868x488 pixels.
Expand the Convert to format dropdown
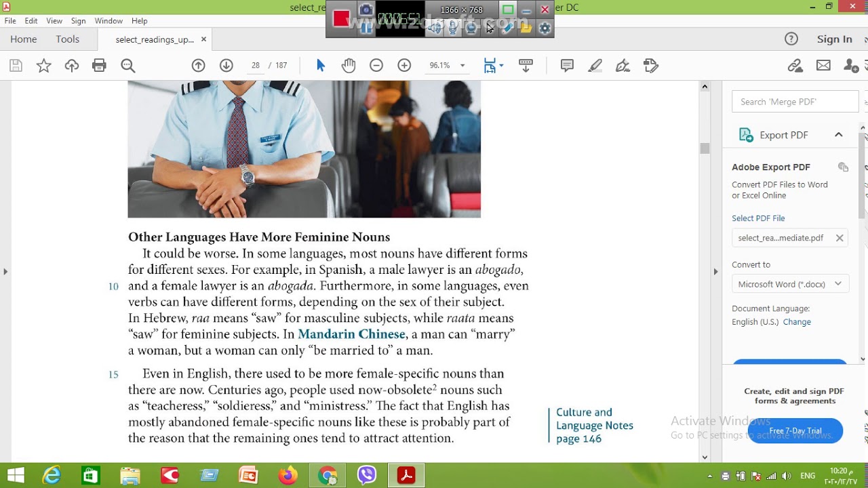coord(838,284)
